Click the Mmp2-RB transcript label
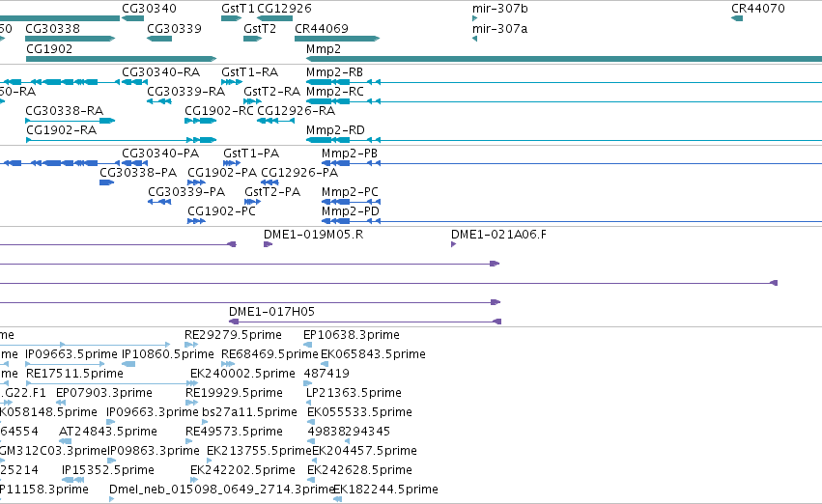 point(334,71)
